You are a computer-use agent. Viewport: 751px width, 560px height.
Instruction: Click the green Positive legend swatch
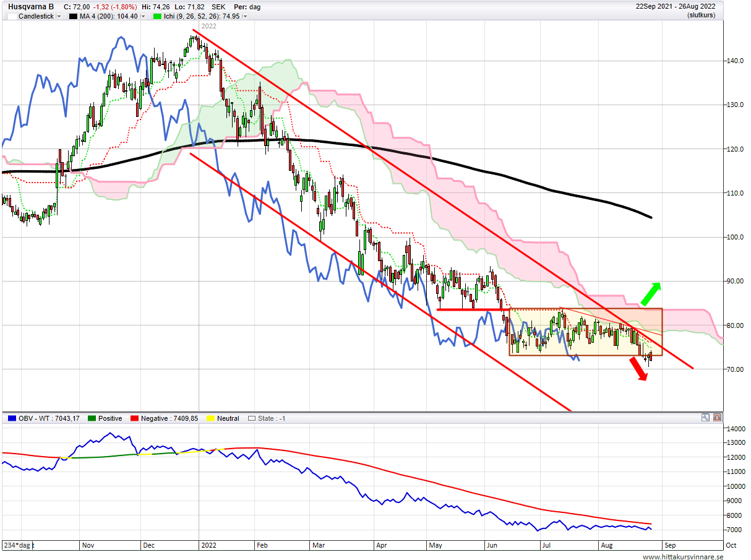(x=92, y=418)
